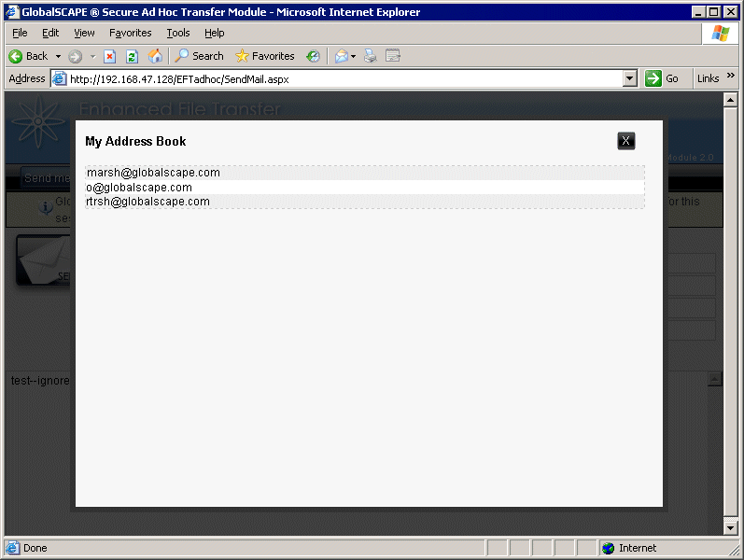Choose rtrsh@globalscape.com contact
This screenshot has height=560, width=744.
(364, 202)
